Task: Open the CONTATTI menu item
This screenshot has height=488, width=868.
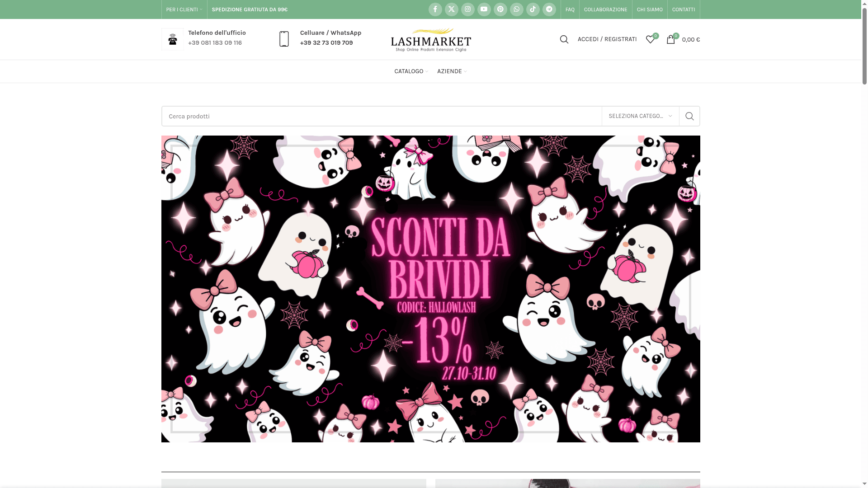Action: click(683, 9)
